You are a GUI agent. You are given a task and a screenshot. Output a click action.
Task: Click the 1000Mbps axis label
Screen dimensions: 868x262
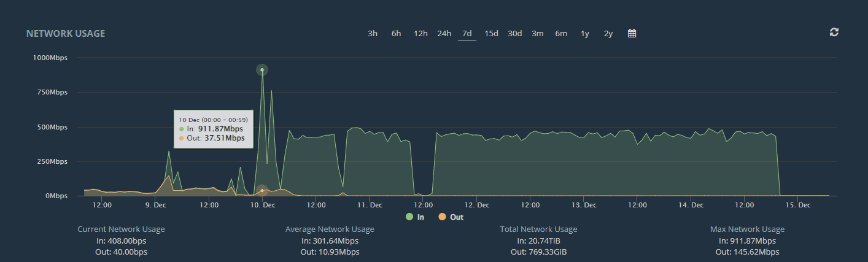point(50,58)
